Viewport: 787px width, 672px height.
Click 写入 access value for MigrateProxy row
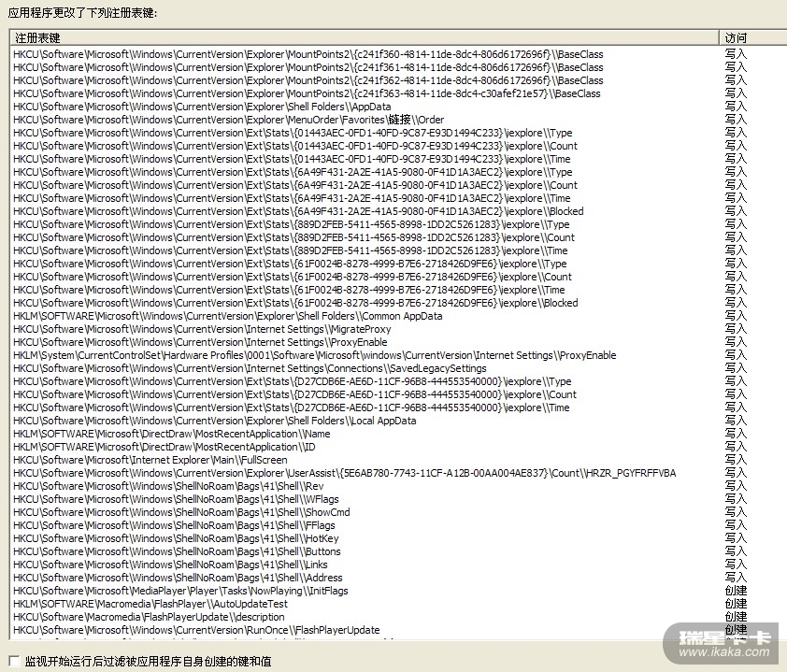point(736,329)
